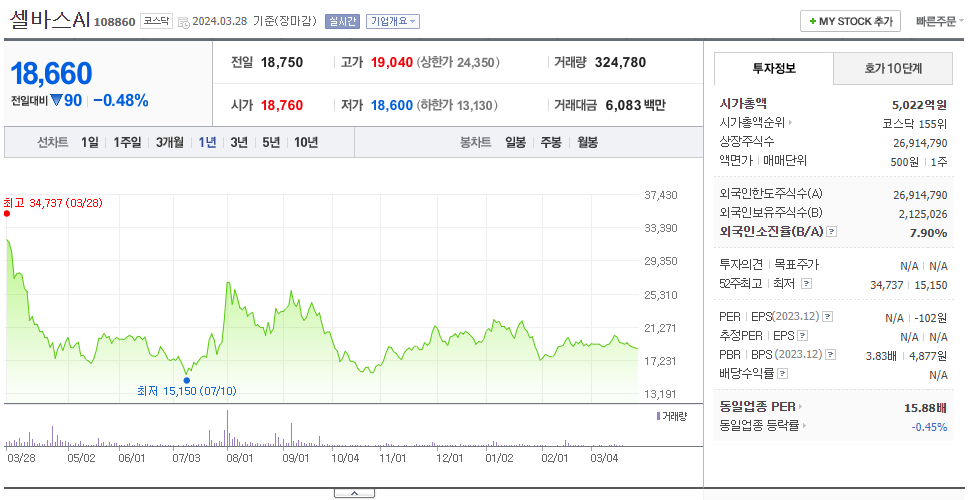Select the 3년 line chart period
This screenshot has width=968, height=500.
click(x=239, y=143)
